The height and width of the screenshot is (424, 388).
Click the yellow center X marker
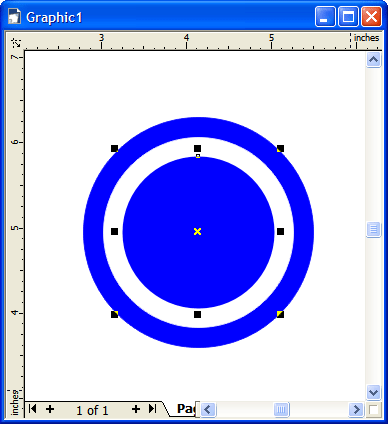pyautogui.click(x=197, y=231)
